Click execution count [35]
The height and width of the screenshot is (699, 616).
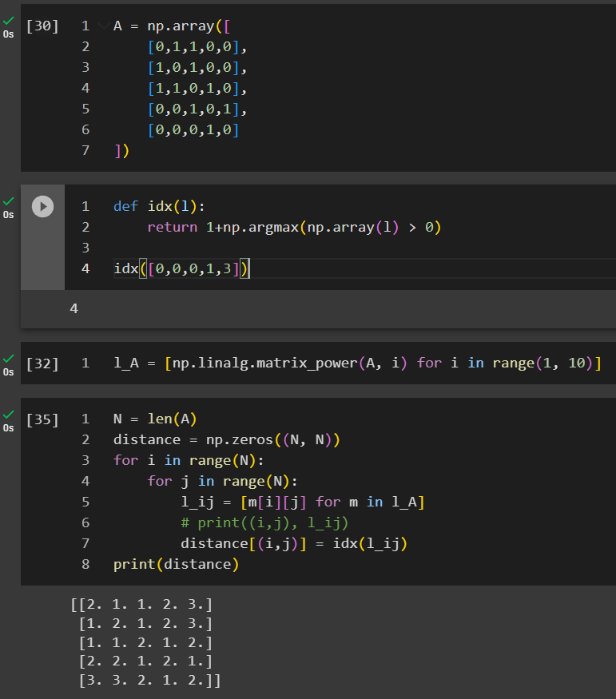(42, 419)
